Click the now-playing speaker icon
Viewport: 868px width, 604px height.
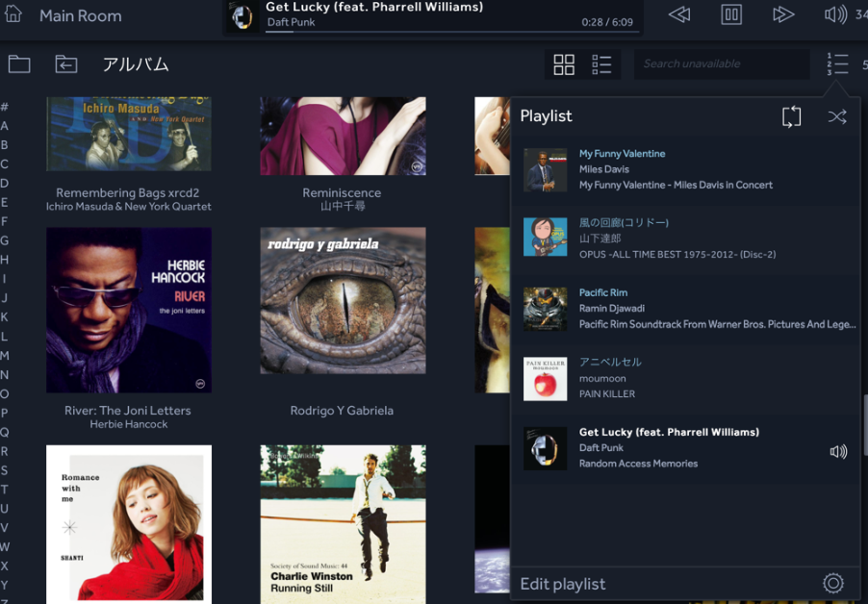(838, 451)
